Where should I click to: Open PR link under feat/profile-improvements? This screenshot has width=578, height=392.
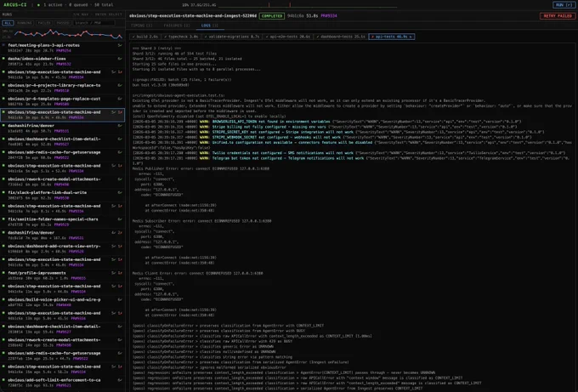pos(78,278)
